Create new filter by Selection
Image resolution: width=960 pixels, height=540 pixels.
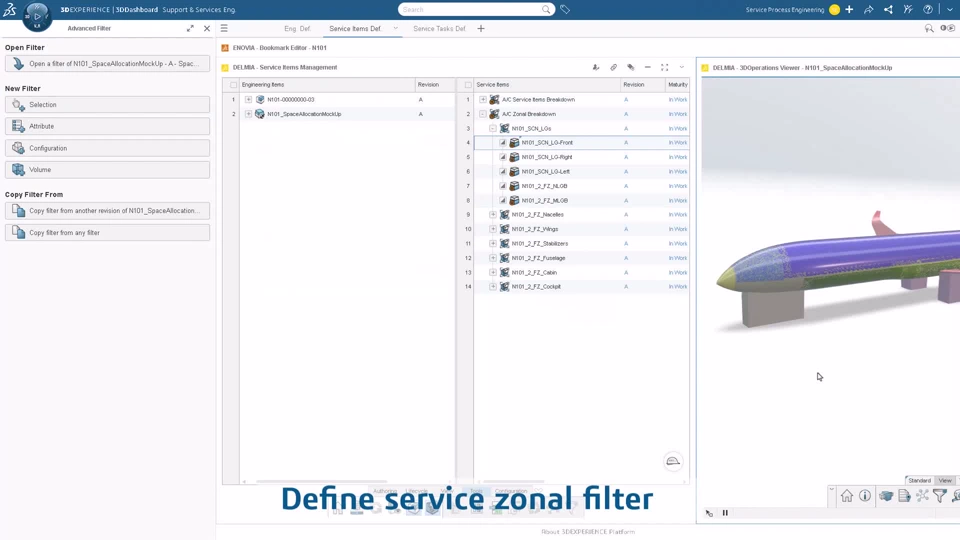108,105
